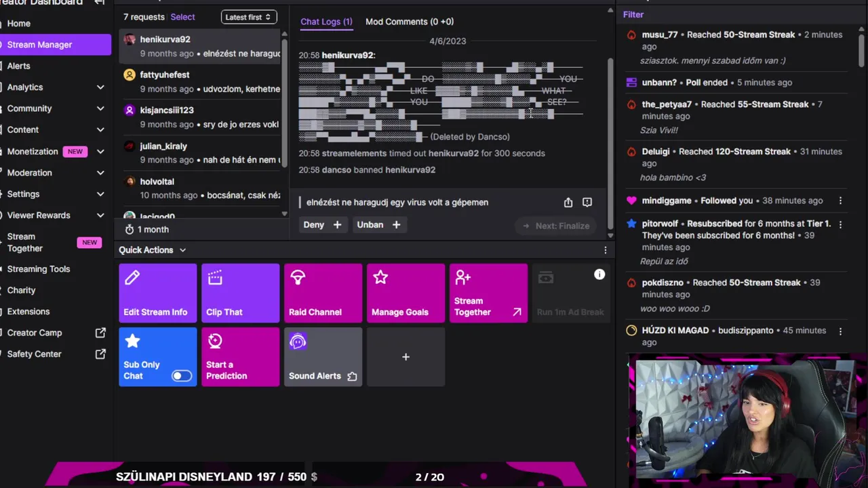Click the Run 1m Ad Break tile
The image size is (868, 488).
pos(571,293)
